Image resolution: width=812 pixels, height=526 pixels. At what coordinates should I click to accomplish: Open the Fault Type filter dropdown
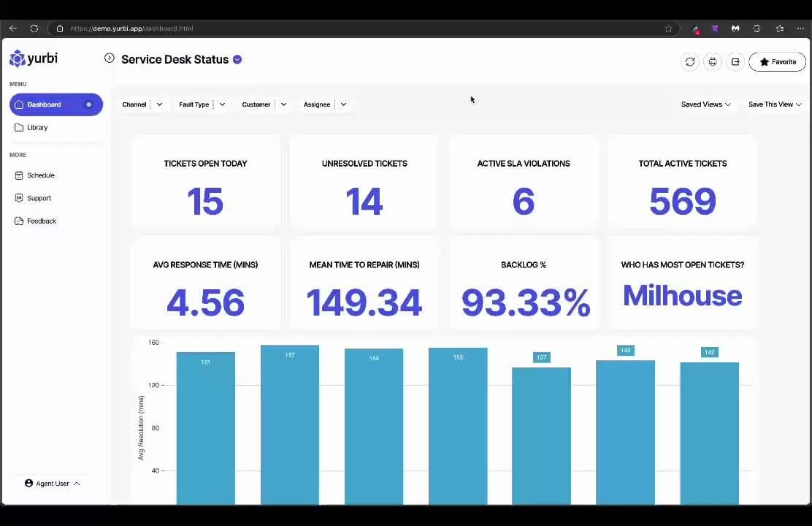pos(202,104)
